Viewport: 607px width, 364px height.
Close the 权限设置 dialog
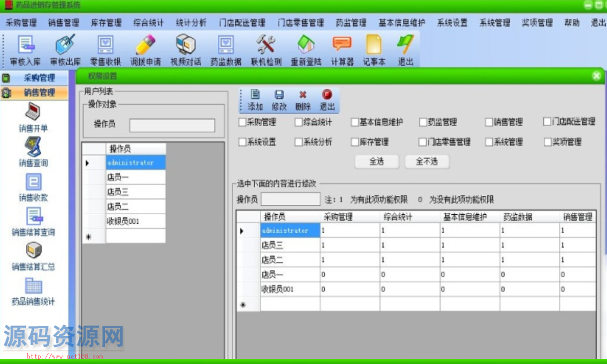point(596,76)
